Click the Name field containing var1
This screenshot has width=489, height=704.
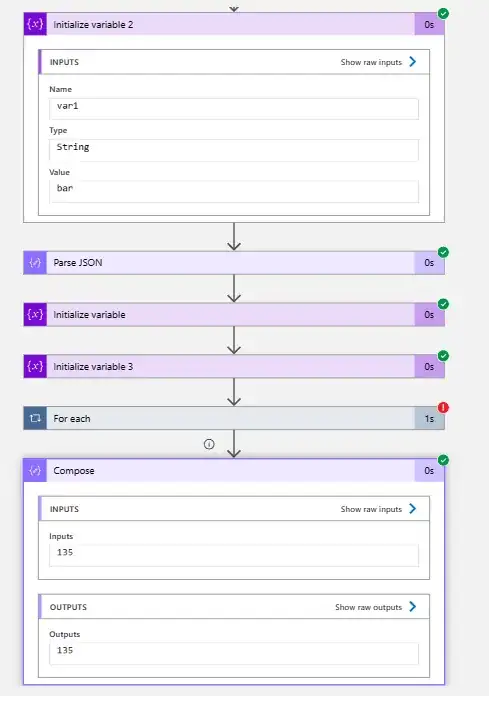click(234, 108)
